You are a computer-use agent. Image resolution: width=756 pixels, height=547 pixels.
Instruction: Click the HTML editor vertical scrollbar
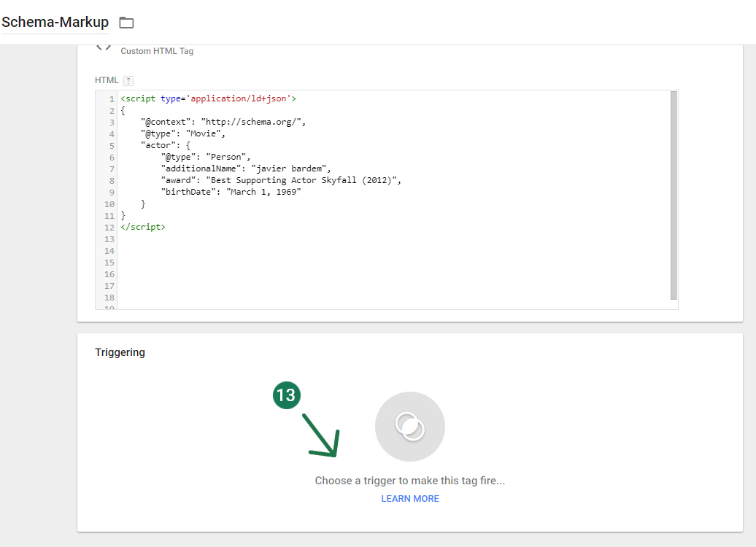click(x=674, y=195)
